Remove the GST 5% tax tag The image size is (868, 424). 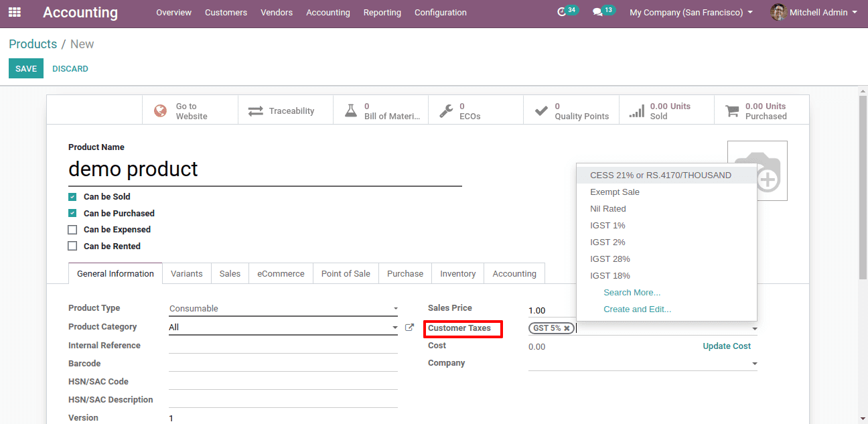coord(567,328)
